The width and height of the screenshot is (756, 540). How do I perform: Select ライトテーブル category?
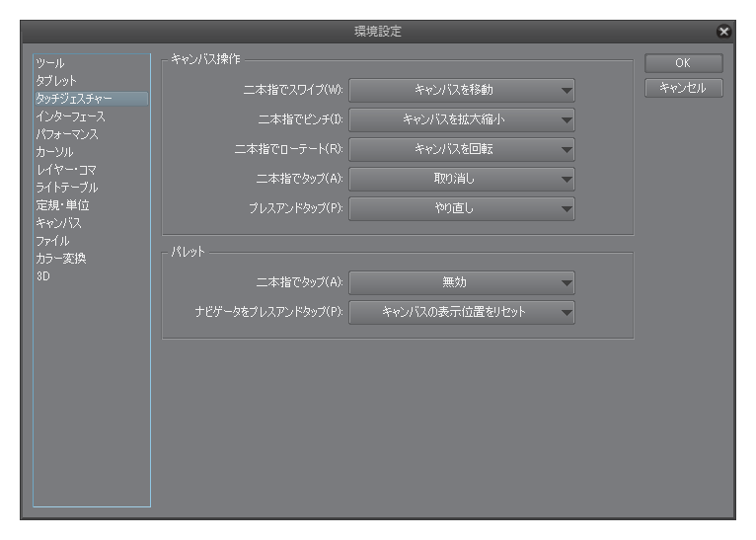[x=67, y=188]
